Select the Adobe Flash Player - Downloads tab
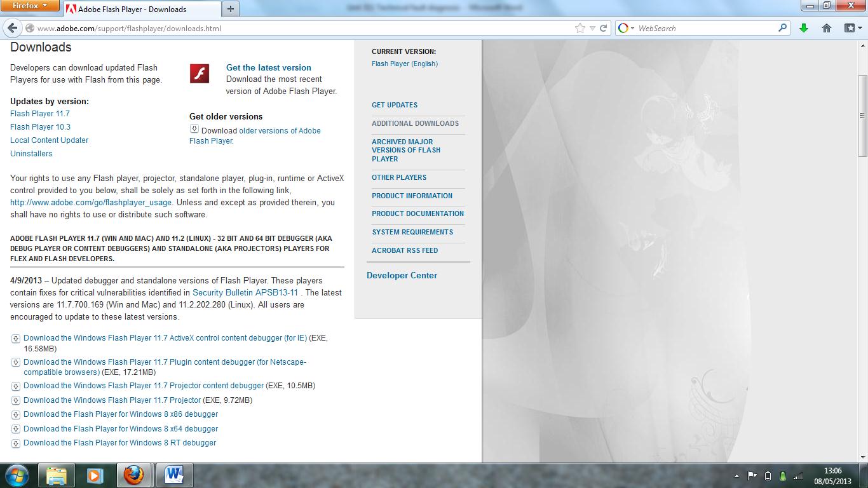Screen dimensions: 868x488 click(x=142, y=9)
